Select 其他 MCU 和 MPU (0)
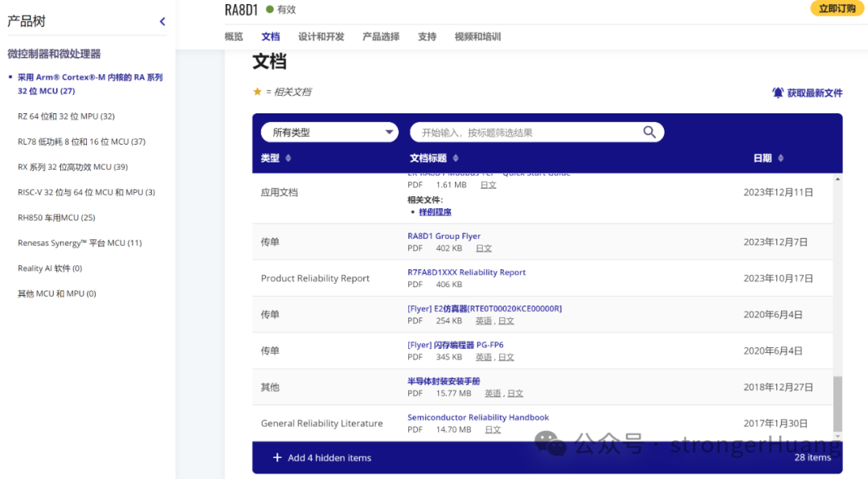868x479 pixels. point(57,294)
